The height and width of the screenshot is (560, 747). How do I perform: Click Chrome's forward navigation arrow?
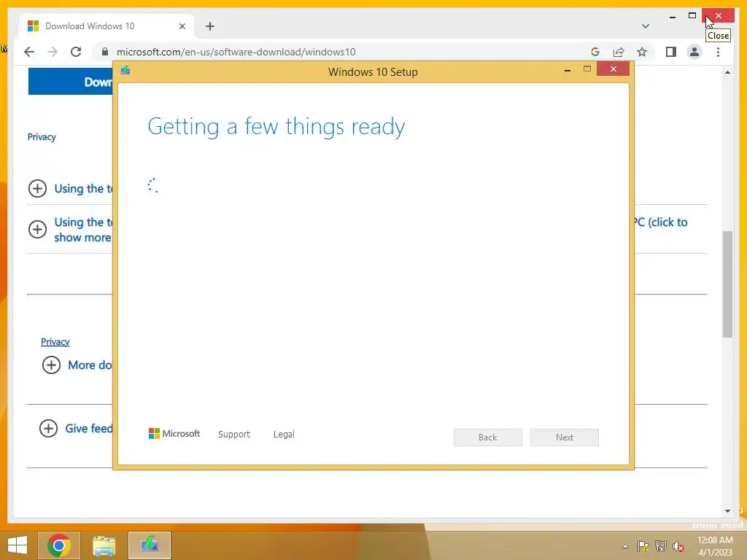(53, 52)
